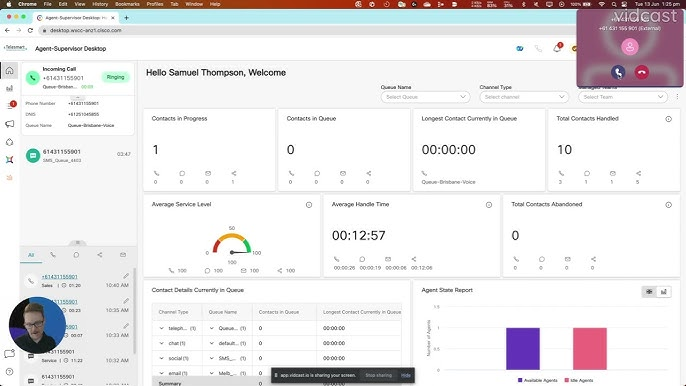The height and width of the screenshot is (386, 686).
Task: Click the browser address bar
Action: point(306,30)
